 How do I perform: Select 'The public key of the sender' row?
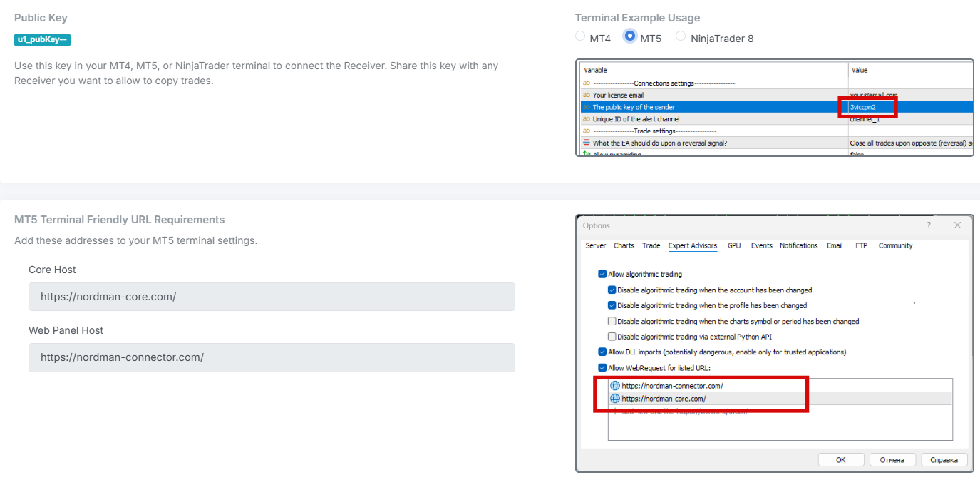tap(776, 107)
